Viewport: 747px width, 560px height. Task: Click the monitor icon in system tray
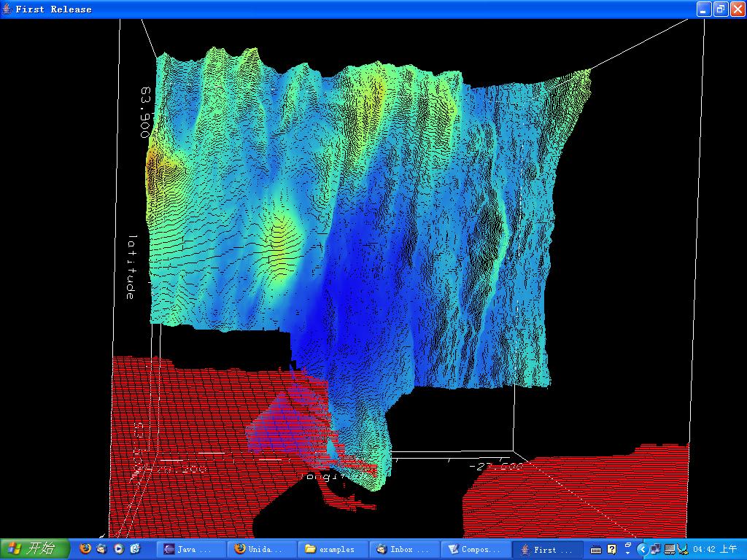pos(669,549)
